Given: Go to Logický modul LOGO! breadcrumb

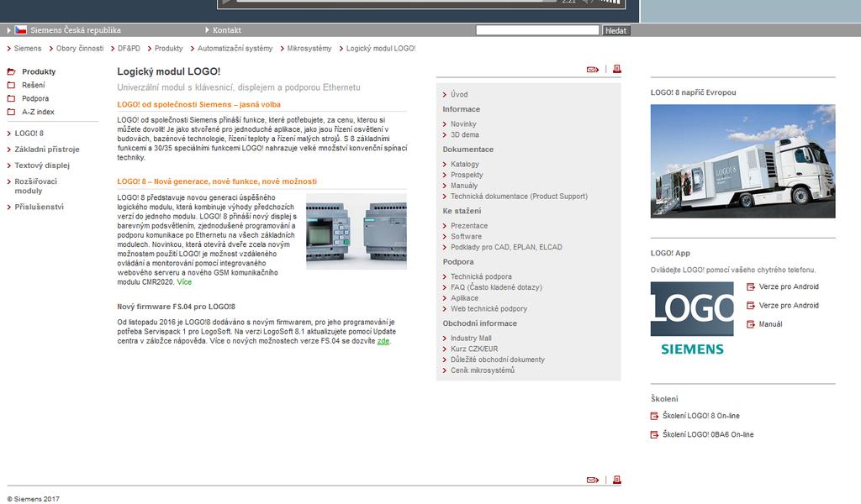Looking at the screenshot, I should [x=381, y=48].
